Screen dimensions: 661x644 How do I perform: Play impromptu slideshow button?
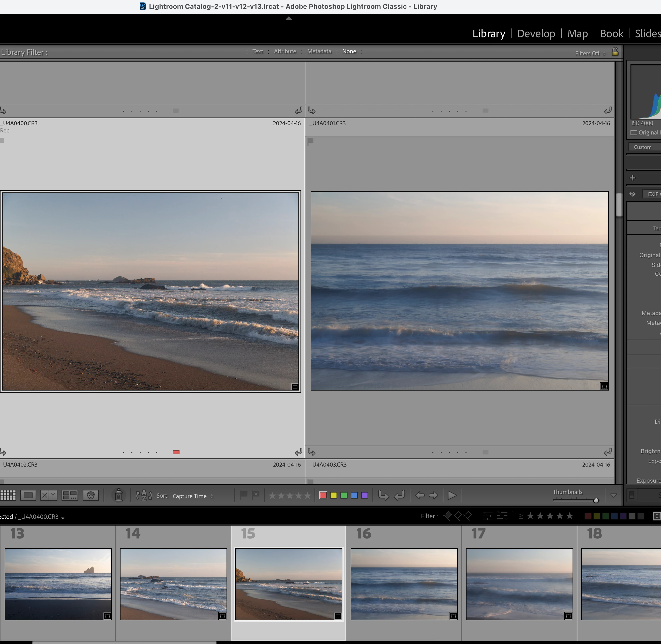452,496
